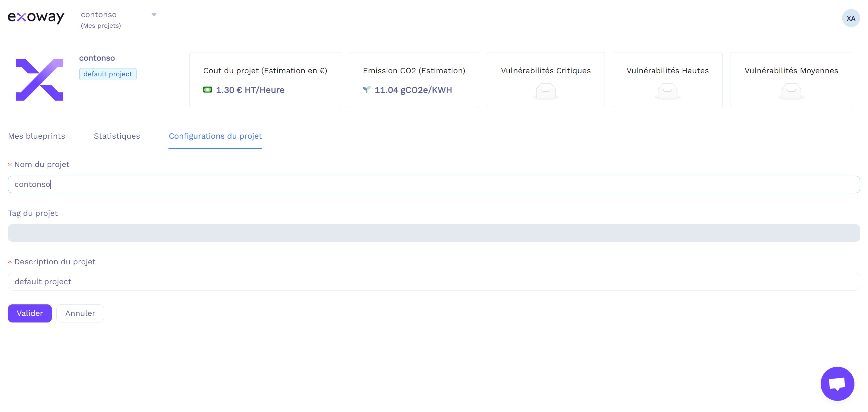
Task: Click the contonso project X logo
Action: 39,80
